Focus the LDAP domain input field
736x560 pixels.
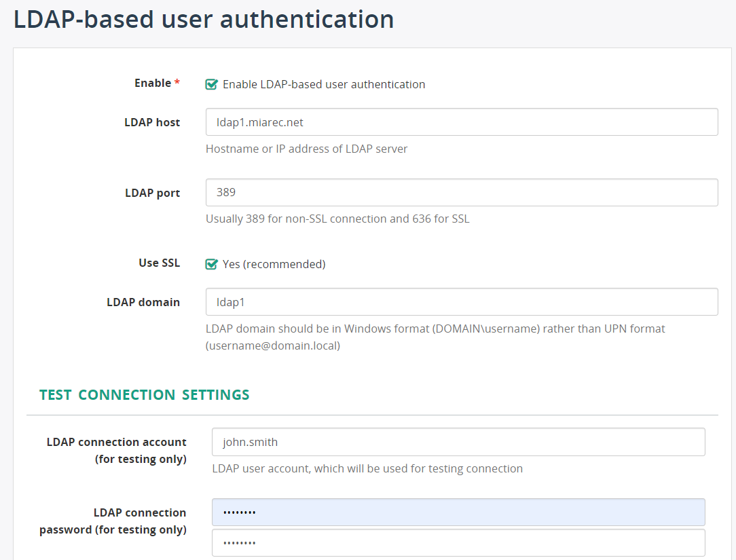click(462, 301)
